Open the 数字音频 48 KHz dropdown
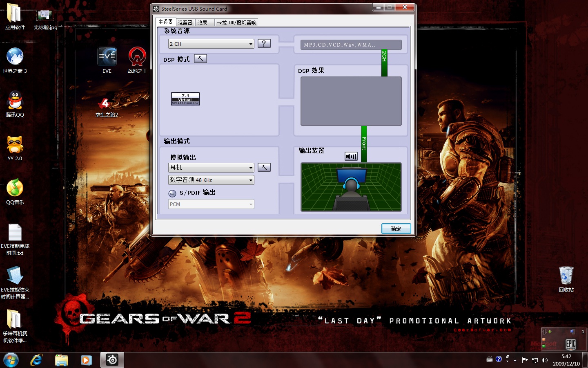The width and height of the screenshot is (588, 368). click(211, 180)
